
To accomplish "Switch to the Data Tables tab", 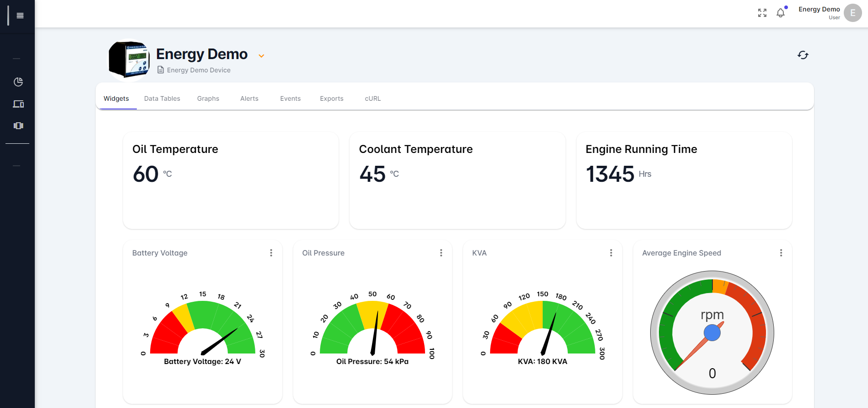I will pos(162,98).
